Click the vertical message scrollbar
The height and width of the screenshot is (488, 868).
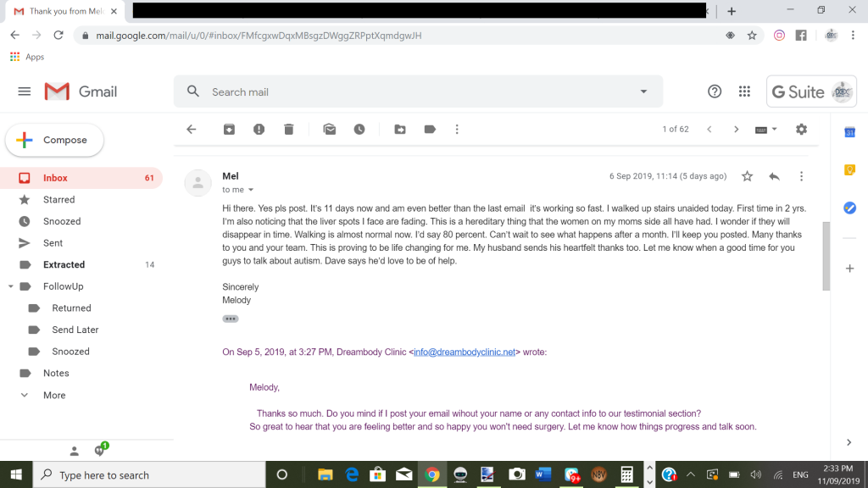826,256
